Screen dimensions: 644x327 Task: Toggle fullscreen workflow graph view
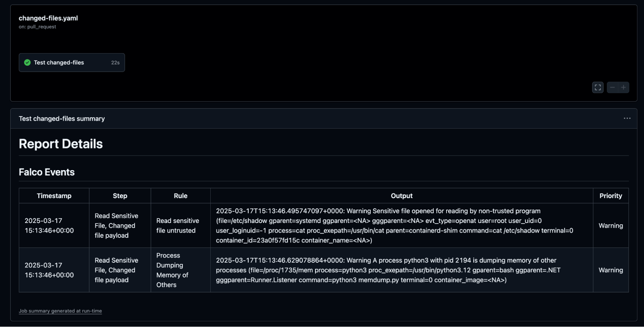click(x=598, y=87)
